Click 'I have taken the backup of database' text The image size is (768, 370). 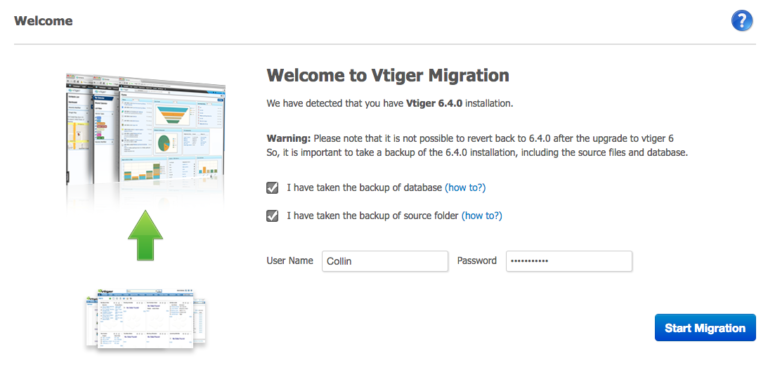(x=364, y=188)
